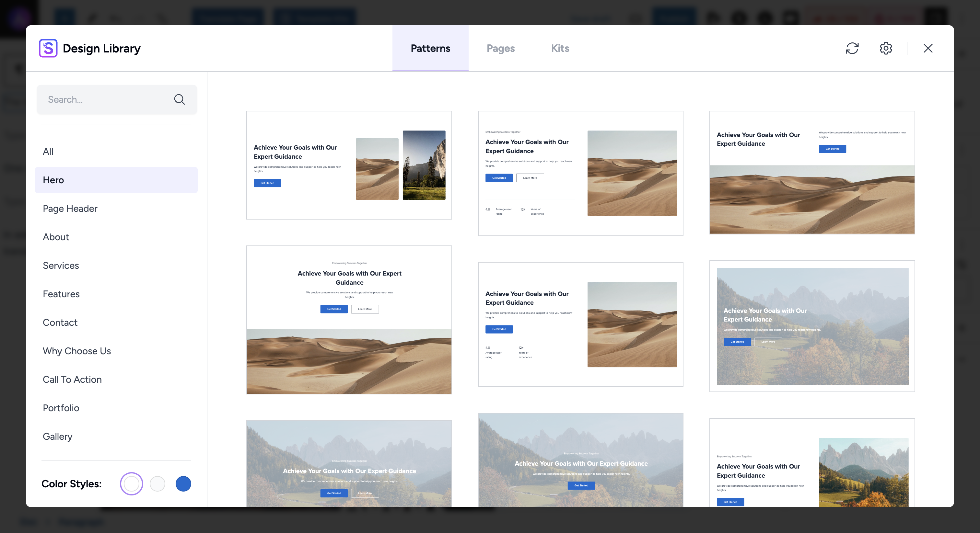Open the settings gear icon

click(886, 48)
